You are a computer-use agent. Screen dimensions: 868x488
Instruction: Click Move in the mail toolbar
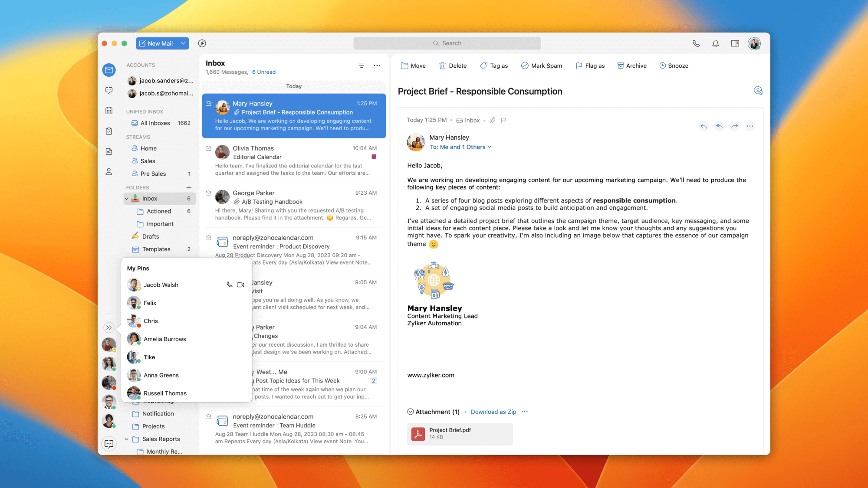click(413, 66)
